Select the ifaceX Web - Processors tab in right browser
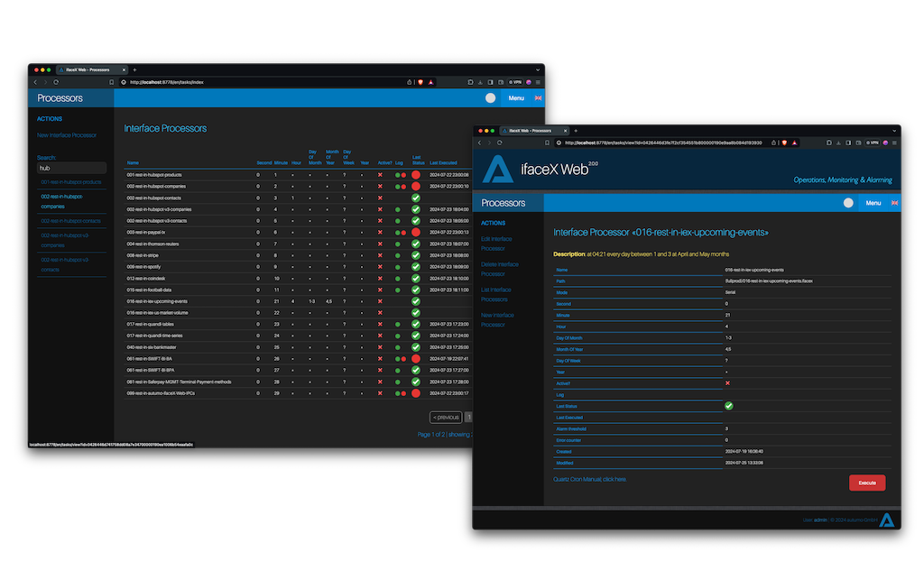Viewport: 924px width, 570px height. pos(528,131)
